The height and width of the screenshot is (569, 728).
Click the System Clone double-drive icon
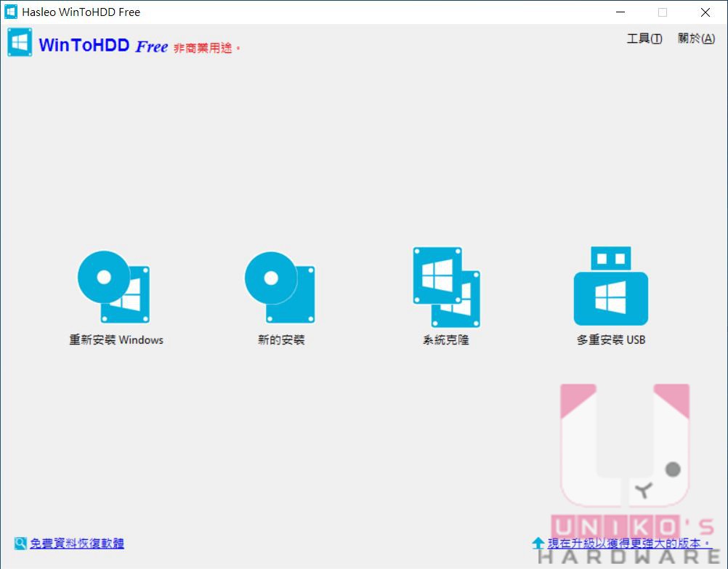(x=446, y=287)
